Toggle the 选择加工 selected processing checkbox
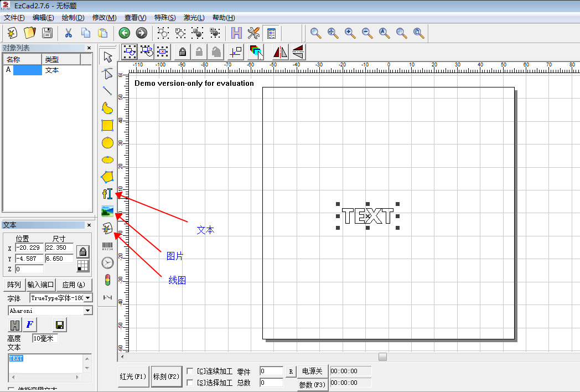The height and width of the screenshot is (392, 580). (190, 383)
